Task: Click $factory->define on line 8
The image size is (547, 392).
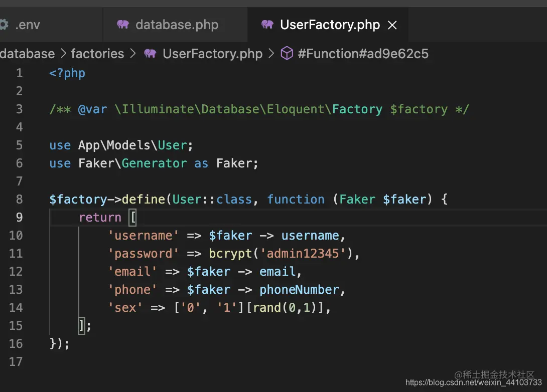Action: tap(107, 200)
